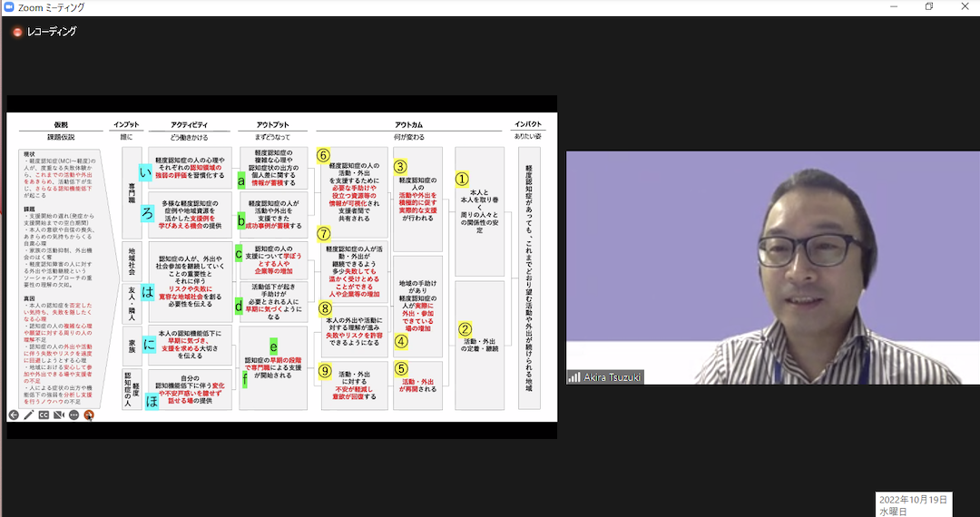The image size is (980, 517).
Task: Toggle the slideshow camera icon
Action: 59,415
